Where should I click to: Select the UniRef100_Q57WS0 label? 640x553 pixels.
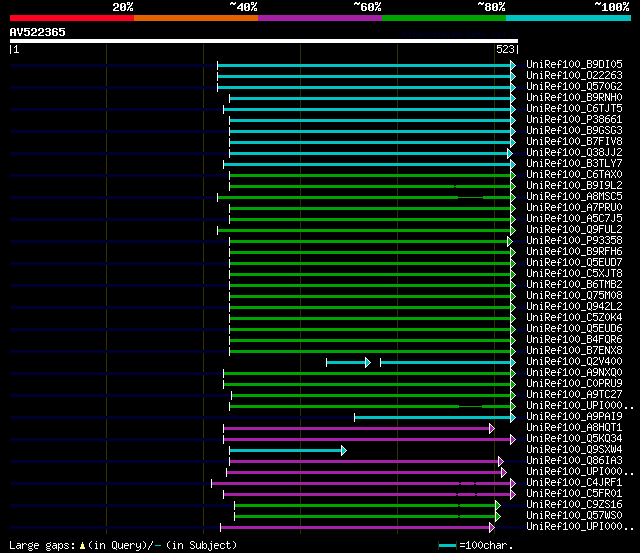click(574, 516)
